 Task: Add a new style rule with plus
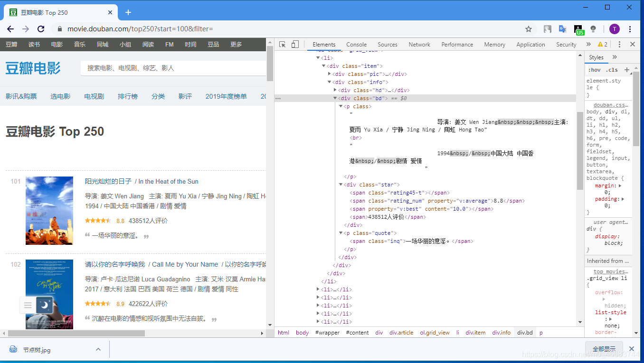(x=626, y=70)
